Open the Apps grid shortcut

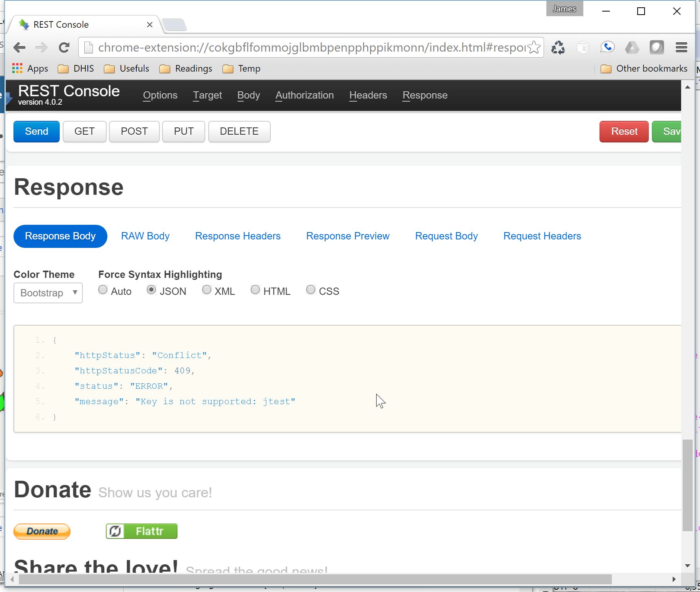(x=30, y=69)
